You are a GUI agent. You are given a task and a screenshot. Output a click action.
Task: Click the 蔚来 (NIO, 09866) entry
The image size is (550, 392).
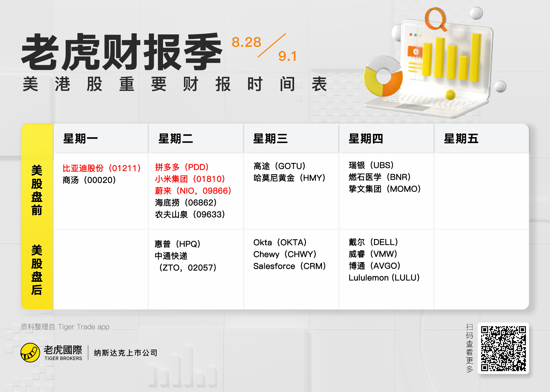pos(193,191)
